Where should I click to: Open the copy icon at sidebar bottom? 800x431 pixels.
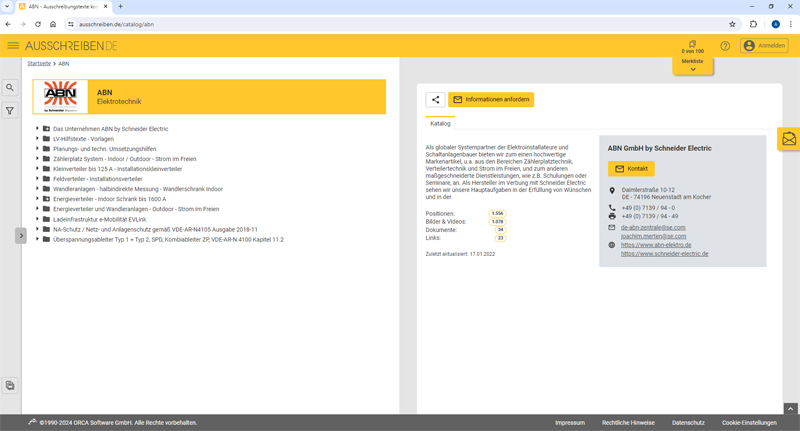(x=10, y=386)
